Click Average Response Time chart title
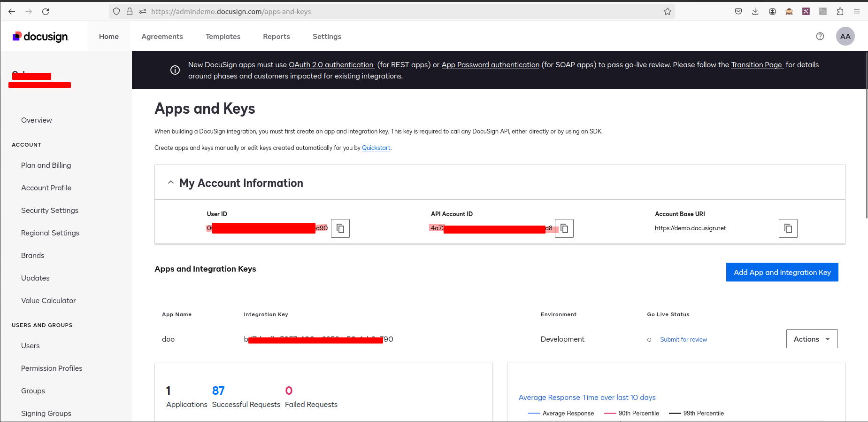This screenshot has height=422, width=868. pos(587,398)
